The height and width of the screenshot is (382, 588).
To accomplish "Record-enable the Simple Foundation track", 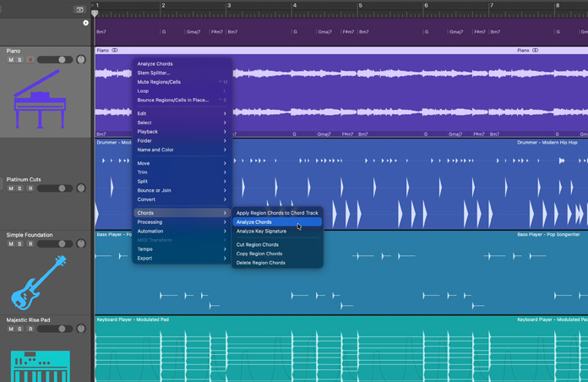I will point(30,244).
